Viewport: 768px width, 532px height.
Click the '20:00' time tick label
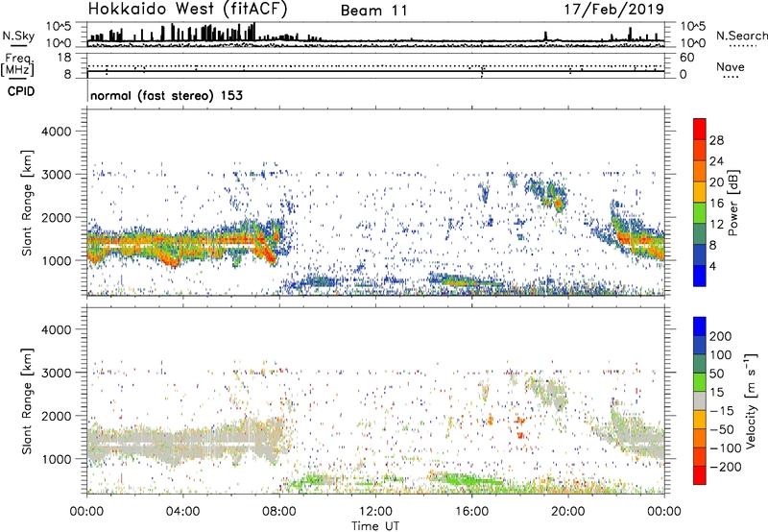pos(567,512)
